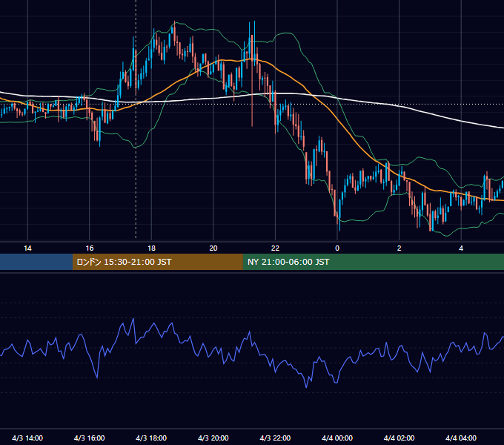This screenshot has width=504, height=445.
Task: Click the 22 hour label on price chart axis
Action: point(275,248)
